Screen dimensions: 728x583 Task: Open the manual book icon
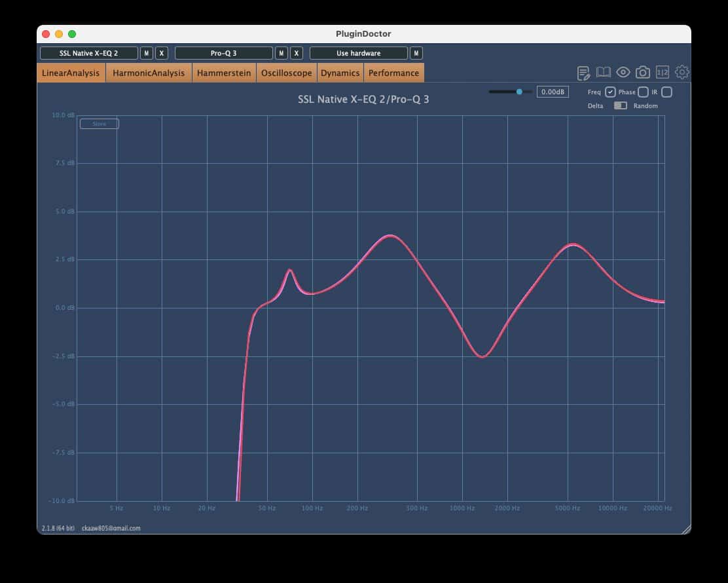[x=603, y=73]
